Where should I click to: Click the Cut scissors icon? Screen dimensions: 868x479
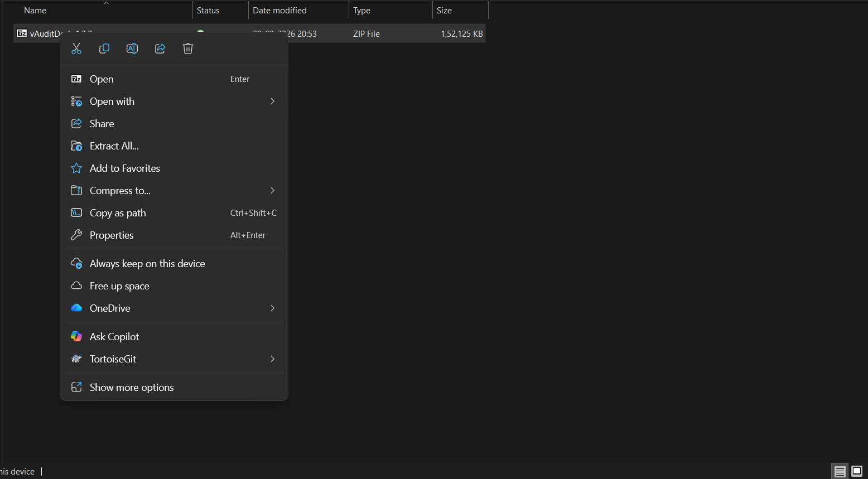(x=76, y=49)
